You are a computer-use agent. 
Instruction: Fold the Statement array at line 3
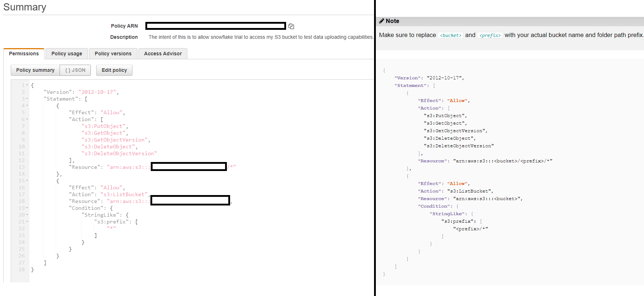pos(27,99)
